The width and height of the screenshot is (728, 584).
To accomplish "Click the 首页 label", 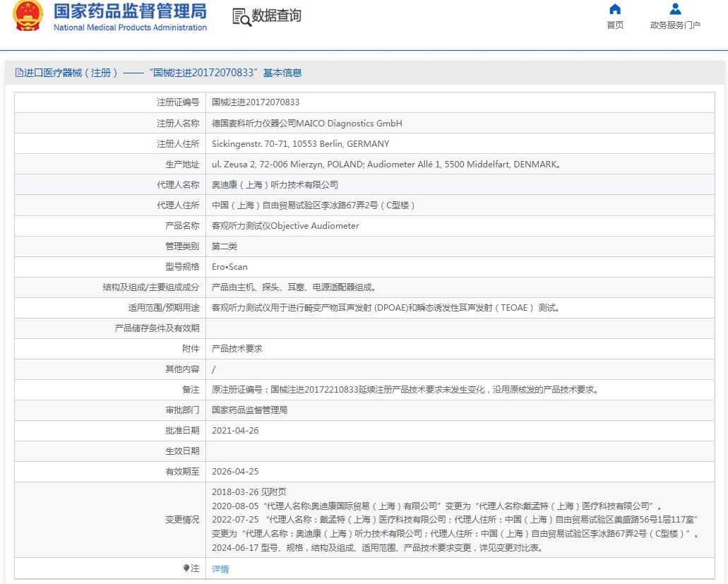I will click(615, 25).
